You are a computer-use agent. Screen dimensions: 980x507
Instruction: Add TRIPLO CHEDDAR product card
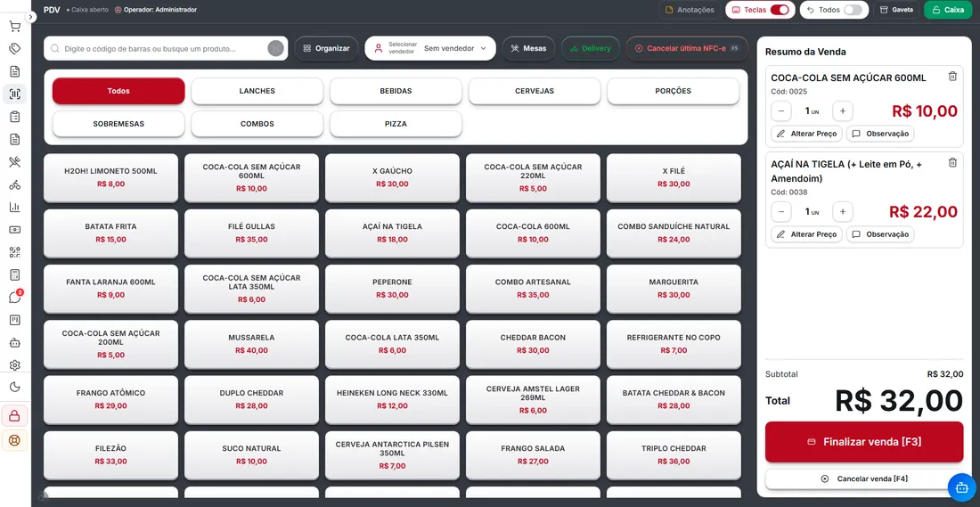click(x=674, y=455)
